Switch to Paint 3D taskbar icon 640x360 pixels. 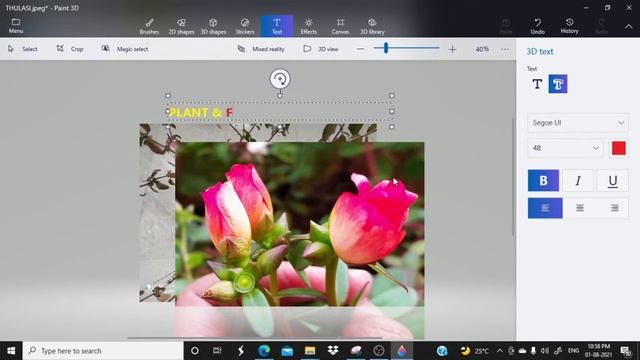(x=402, y=351)
